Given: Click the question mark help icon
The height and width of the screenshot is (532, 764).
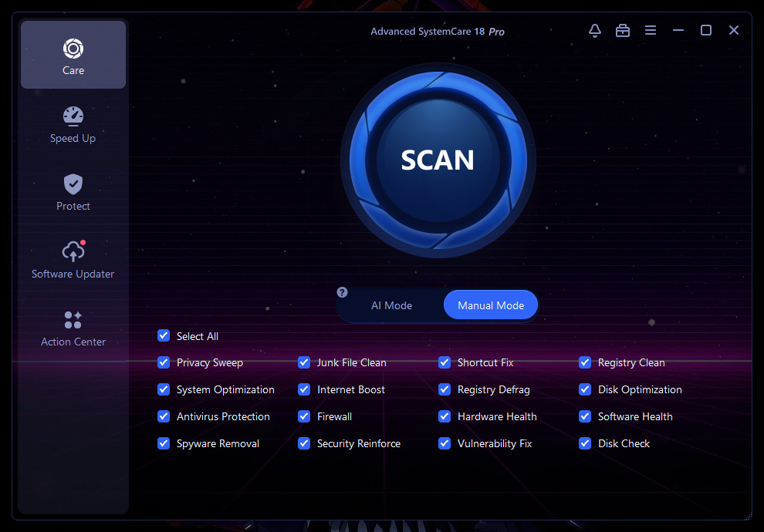Looking at the screenshot, I should pyautogui.click(x=342, y=292).
